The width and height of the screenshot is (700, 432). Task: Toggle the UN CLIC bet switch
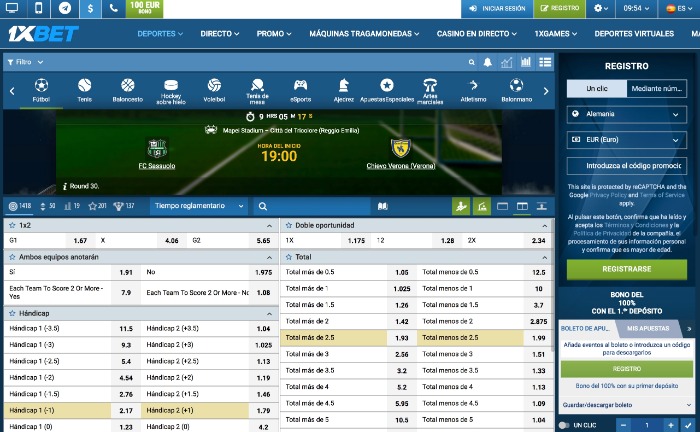564,425
